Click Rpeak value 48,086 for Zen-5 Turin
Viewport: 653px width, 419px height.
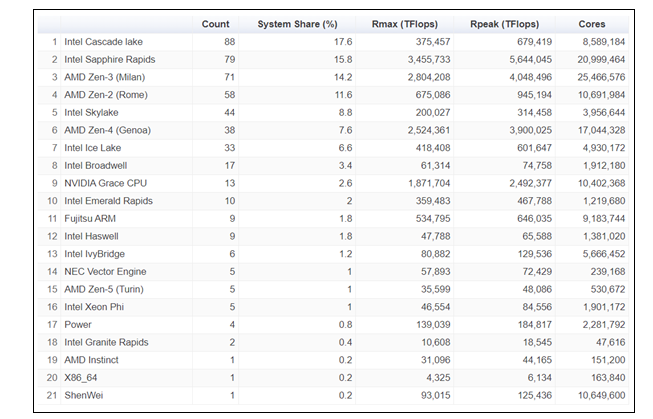(537, 289)
